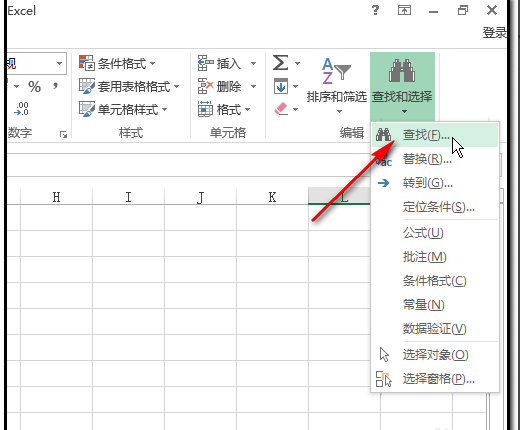This screenshot has height=430, width=520.
Task: Select 条件格式(C) in the dropdown menu
Action: [435, 281]
